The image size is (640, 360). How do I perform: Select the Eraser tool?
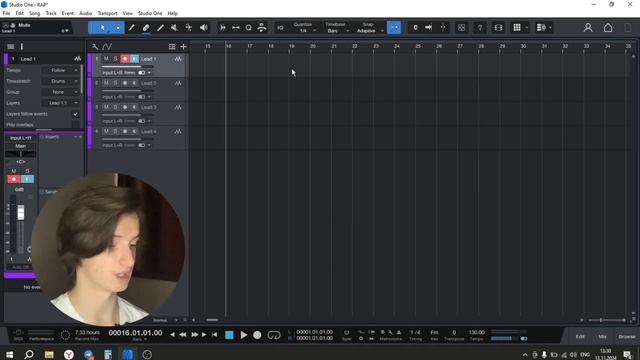146,28
